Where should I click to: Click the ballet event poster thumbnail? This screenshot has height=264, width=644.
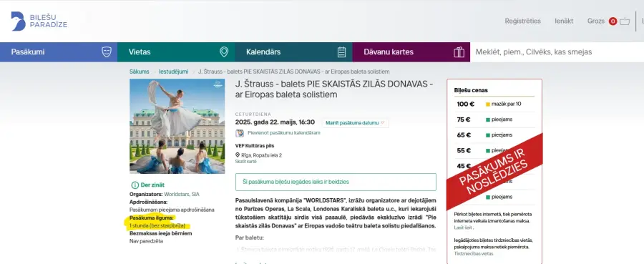tap(177, 126)
